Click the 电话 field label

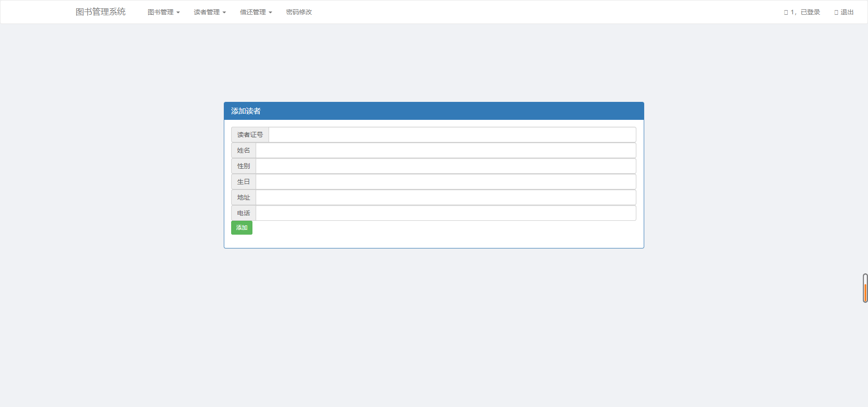pyautogui.click(x=244, y=213)
